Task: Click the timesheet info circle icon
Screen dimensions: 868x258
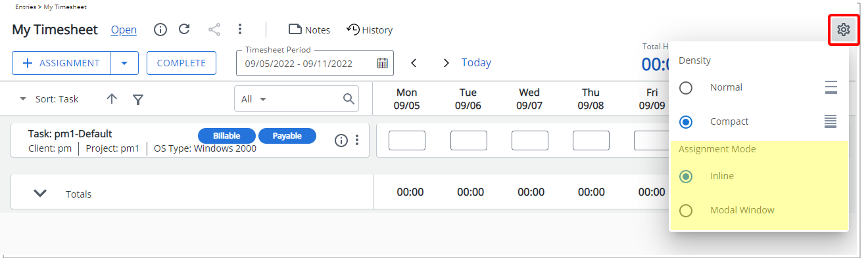Action: pyautogui.click(x=160, y=30)
